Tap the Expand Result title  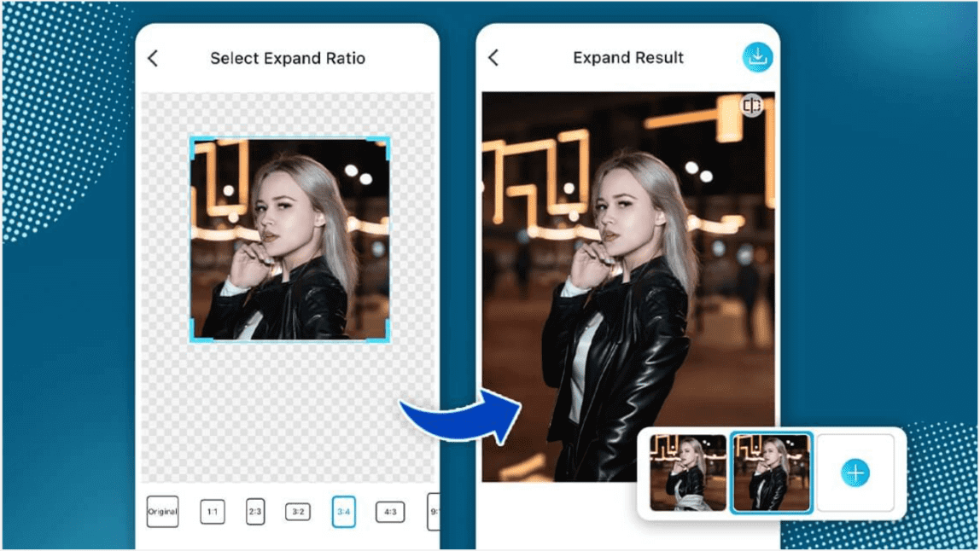click(628, 57)
